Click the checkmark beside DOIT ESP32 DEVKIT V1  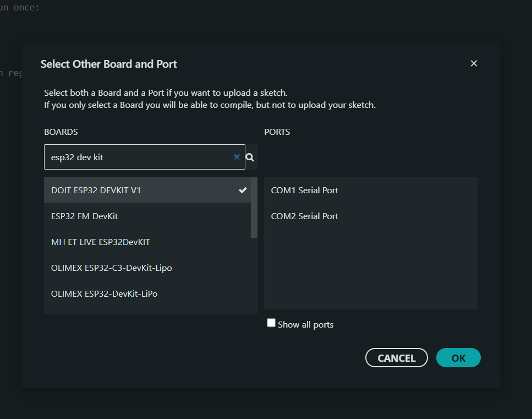coord(243,190)
